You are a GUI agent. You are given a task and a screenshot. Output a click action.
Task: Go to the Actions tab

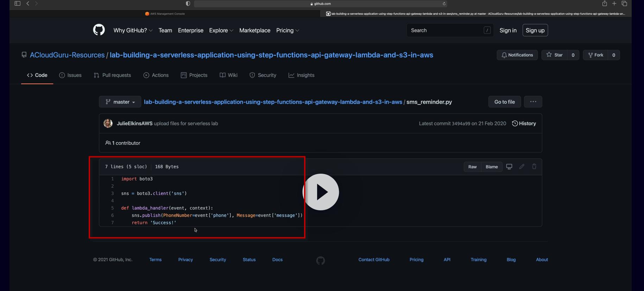pos(156,75)
